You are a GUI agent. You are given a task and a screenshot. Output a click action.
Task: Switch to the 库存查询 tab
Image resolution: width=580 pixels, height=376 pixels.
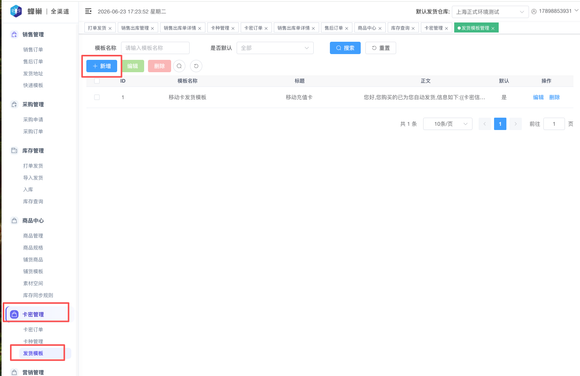[400, 28]
